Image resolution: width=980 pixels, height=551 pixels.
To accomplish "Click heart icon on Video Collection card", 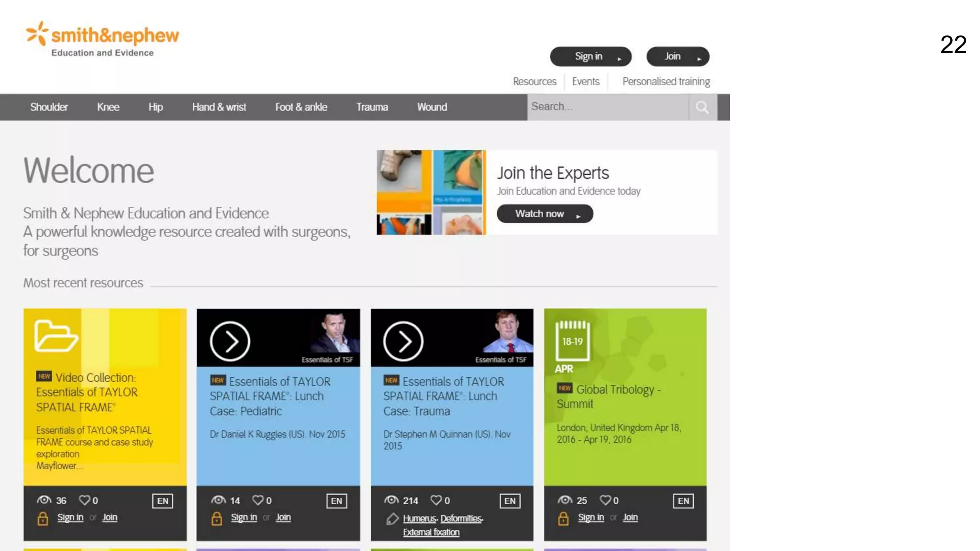I will click(85, 500).
